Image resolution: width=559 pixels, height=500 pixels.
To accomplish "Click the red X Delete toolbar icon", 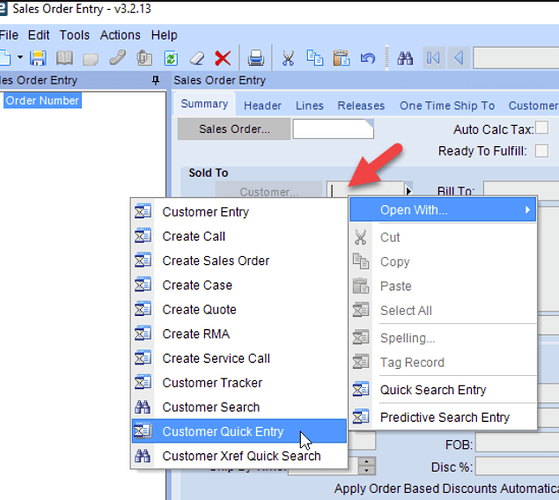I will tap(223, 58).
